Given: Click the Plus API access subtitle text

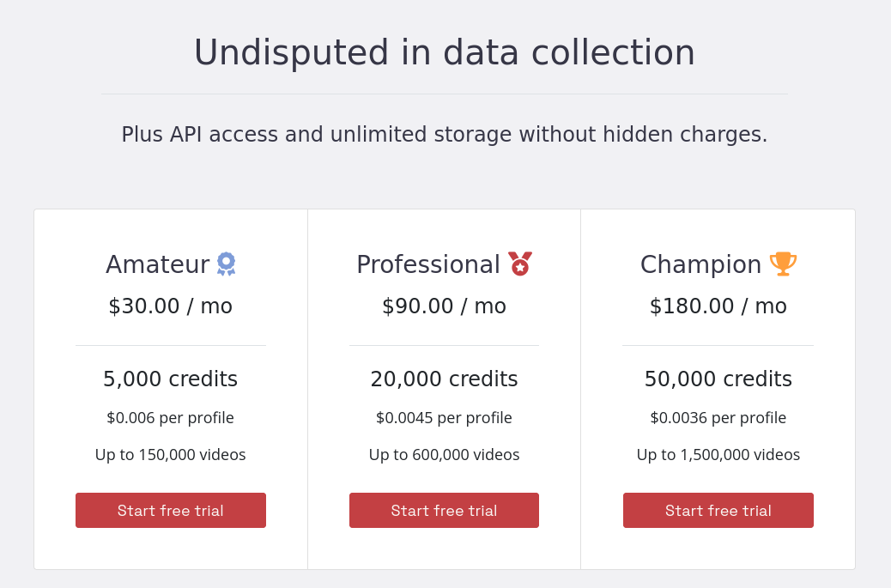Looking at the screenshot, I should pos(445,134).
